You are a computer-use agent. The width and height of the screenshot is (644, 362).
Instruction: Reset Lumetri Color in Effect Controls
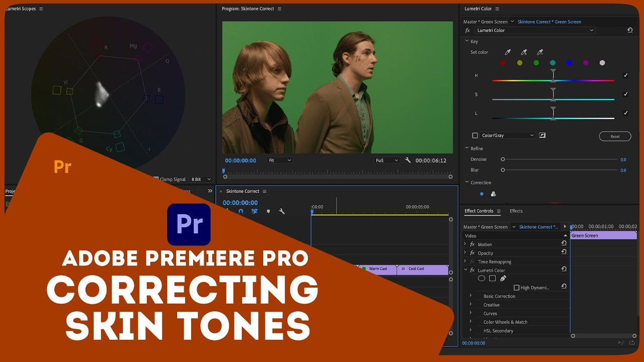point(564,269)
